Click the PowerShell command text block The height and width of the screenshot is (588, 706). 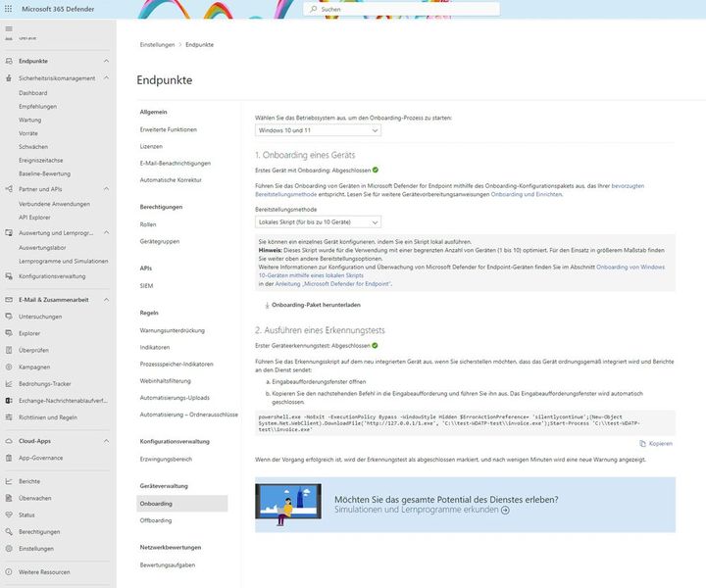[465, 423]
